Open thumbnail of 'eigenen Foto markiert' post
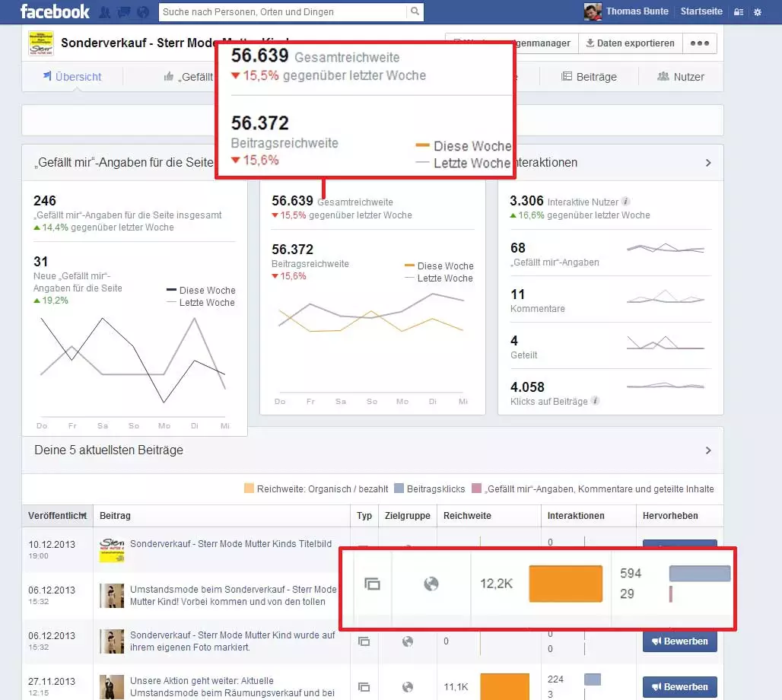 (112, 641)
